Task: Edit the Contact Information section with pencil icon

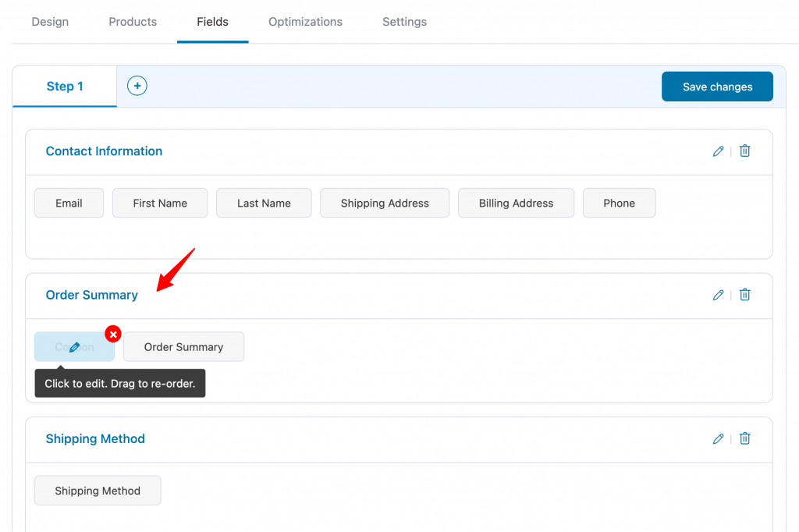Action: 718,151
